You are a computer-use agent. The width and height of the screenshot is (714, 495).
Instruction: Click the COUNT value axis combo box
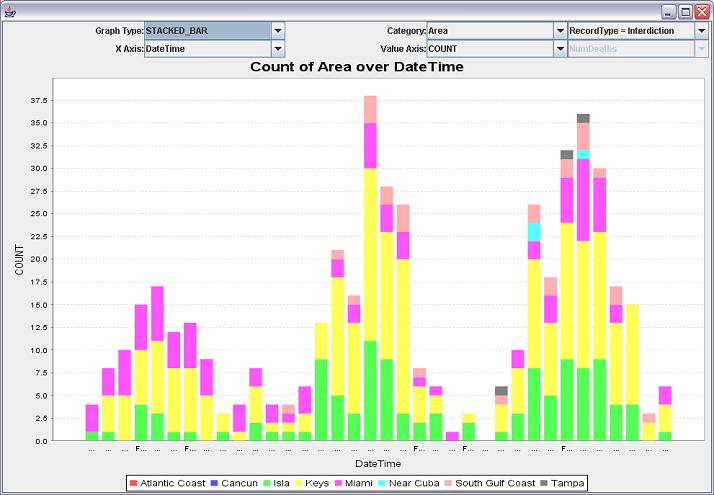(490, 49)
